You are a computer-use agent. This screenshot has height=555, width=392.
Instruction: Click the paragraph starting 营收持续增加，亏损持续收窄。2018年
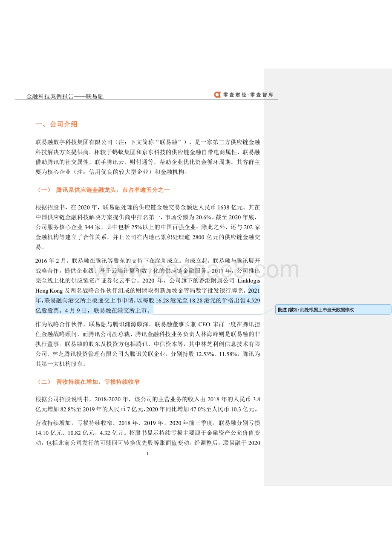point(148,433)
